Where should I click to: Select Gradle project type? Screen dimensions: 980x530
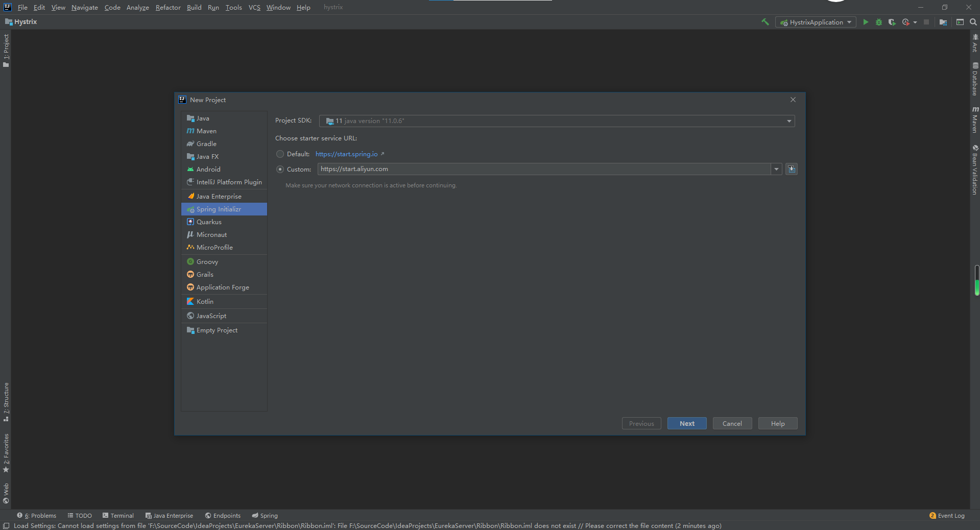point(224,143)
